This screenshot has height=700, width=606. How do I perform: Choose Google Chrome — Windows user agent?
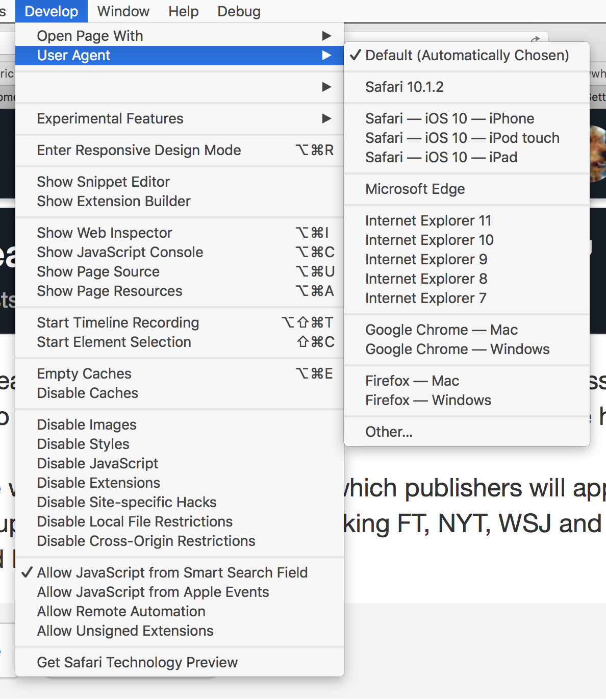tap(457, 349)
